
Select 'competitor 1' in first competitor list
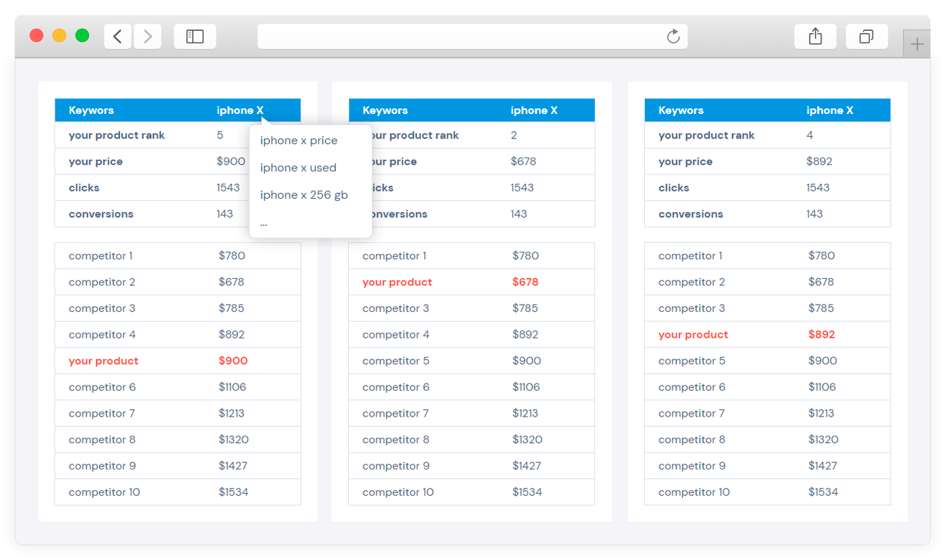[x=101, y=256]
